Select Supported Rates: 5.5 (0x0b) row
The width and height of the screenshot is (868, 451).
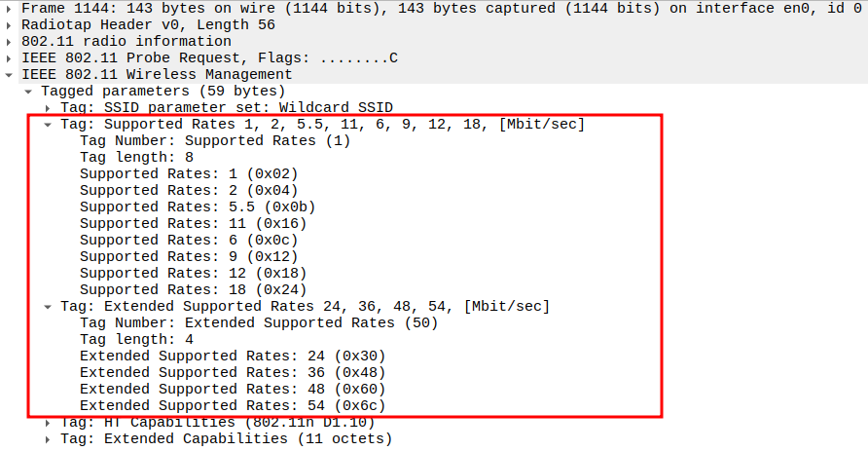(198, 207)
